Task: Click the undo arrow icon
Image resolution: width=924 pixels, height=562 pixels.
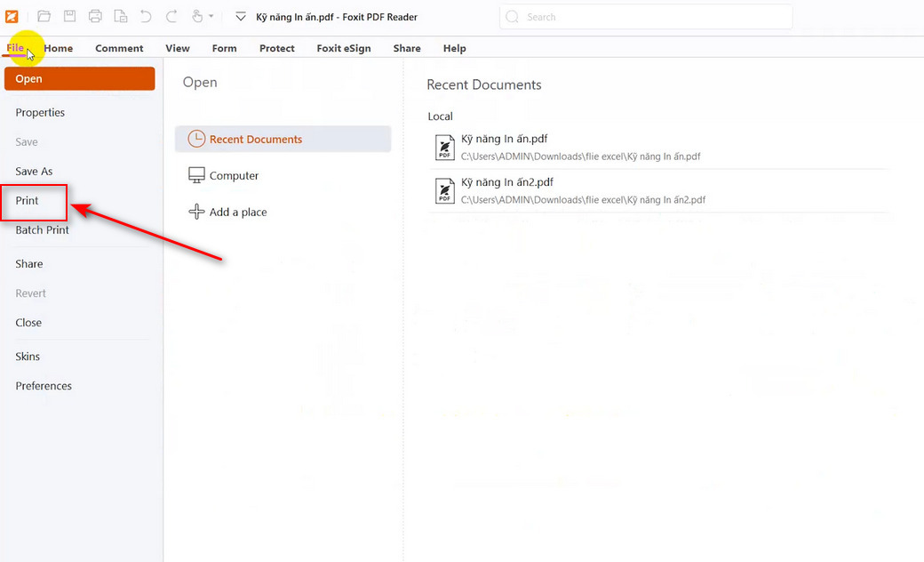Action: pos(146,16)
